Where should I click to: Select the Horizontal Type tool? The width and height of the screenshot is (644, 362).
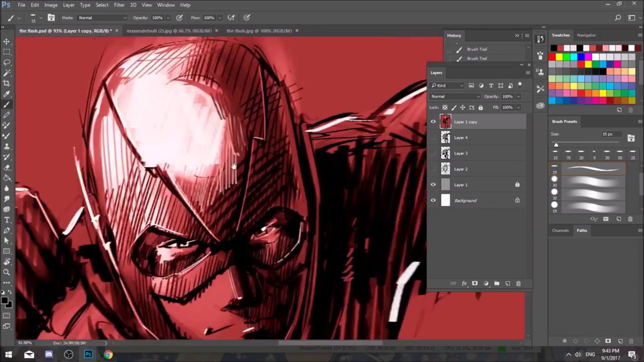pyautogui.click(x=7, y=220)
